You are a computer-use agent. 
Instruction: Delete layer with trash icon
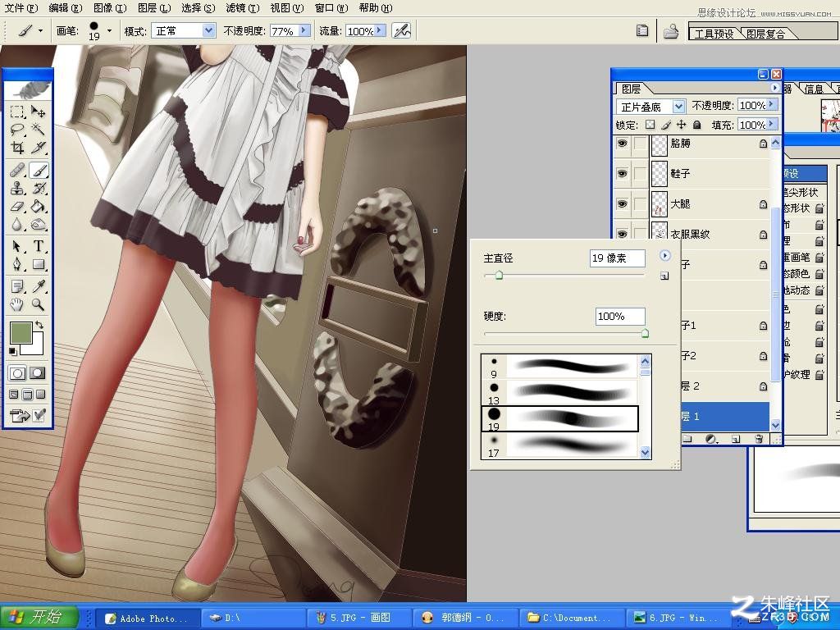[x=759, y=439]
